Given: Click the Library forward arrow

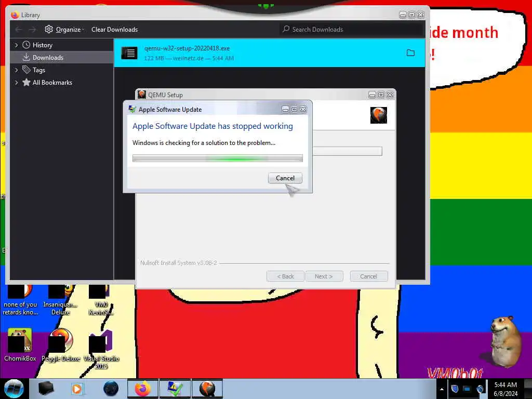Looking at the screenshot, I should click(32, 30).
